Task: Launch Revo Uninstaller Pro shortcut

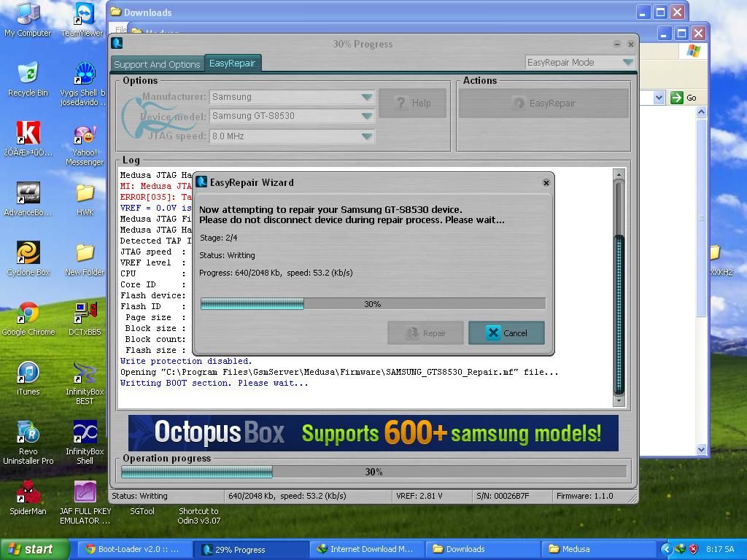Action: (28, 443)
